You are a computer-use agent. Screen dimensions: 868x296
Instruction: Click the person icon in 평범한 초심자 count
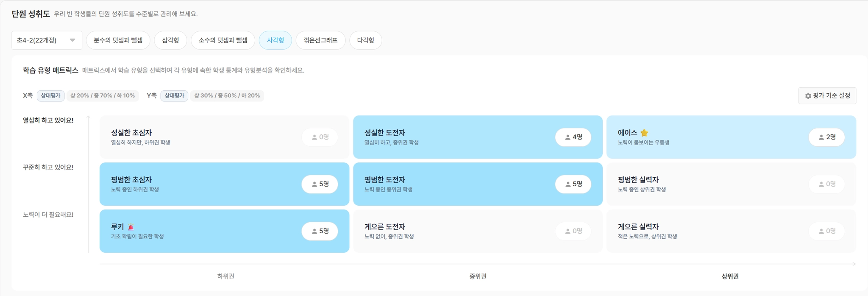coord(314,184)
